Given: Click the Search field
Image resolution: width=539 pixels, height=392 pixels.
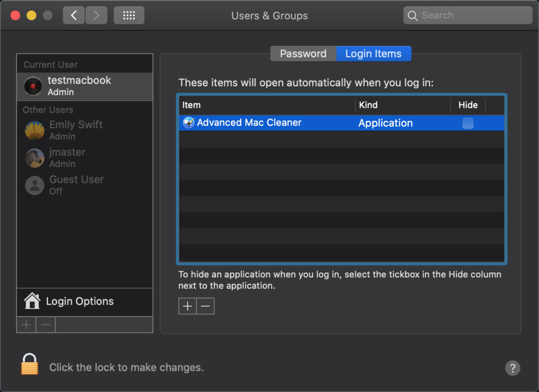Looking at the screenshot, I should [x=468, y=15].
